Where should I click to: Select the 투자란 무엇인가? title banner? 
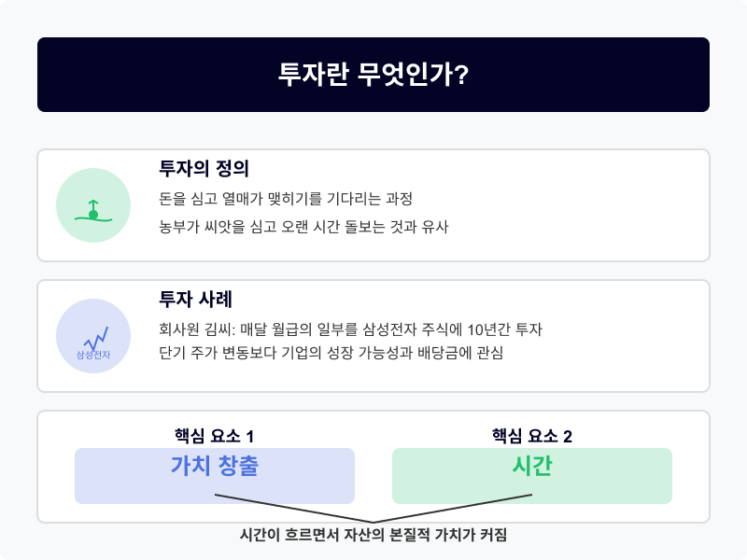pyautogui.click(x=373, y=75)
